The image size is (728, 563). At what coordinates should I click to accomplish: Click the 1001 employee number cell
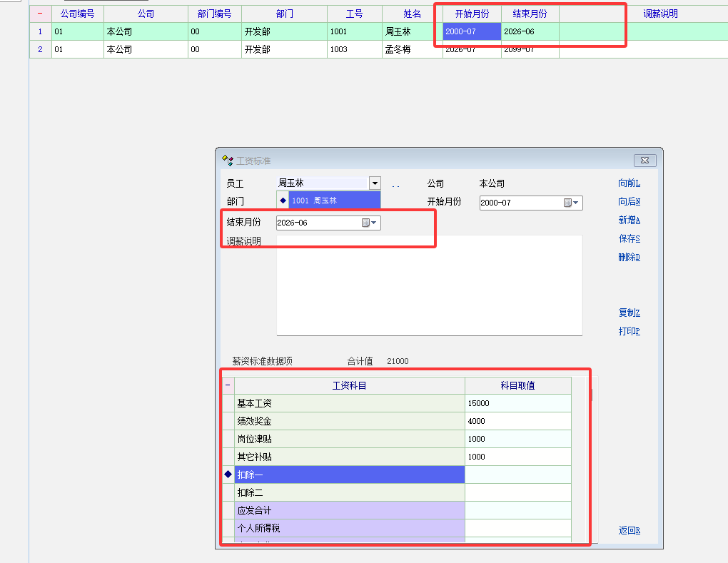[x=354, y=31]
